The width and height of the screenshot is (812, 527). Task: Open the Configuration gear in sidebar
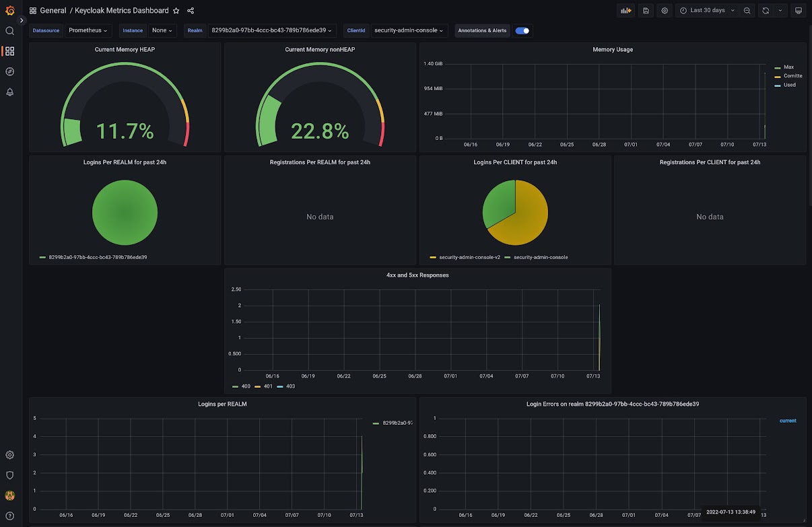tap(9, 455)
